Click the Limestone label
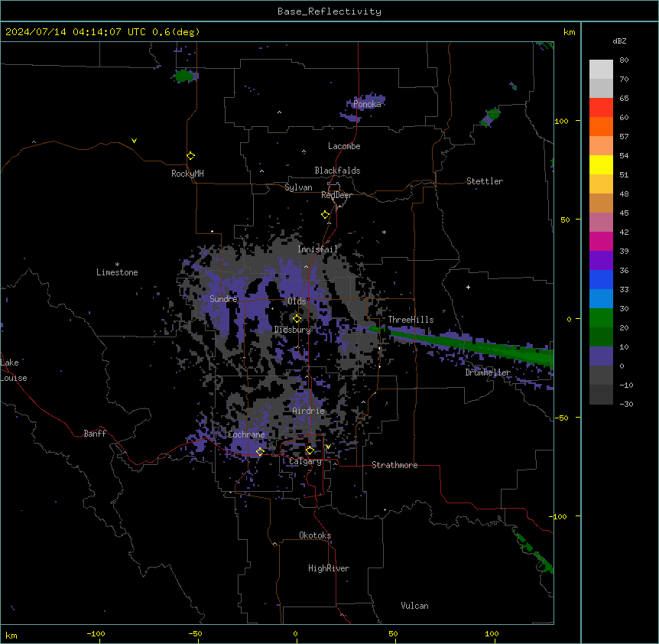 117,272
